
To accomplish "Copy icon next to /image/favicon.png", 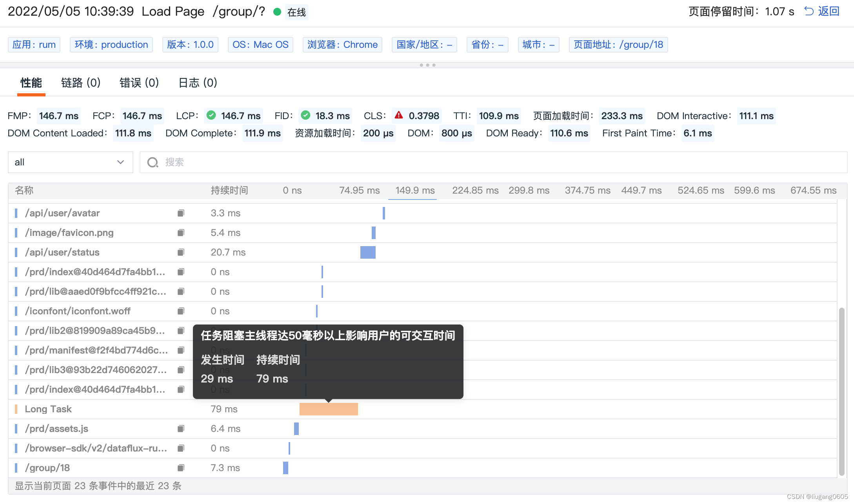I will (x=181, y=233).
